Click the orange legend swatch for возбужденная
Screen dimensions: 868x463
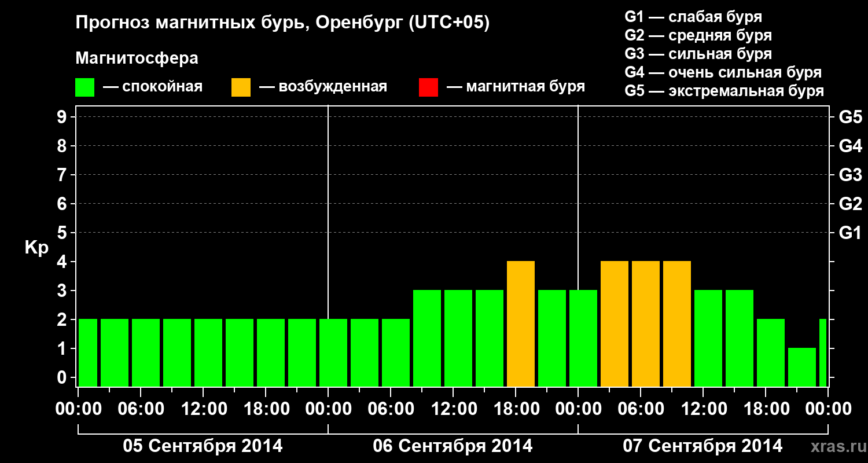coord(241,87)
